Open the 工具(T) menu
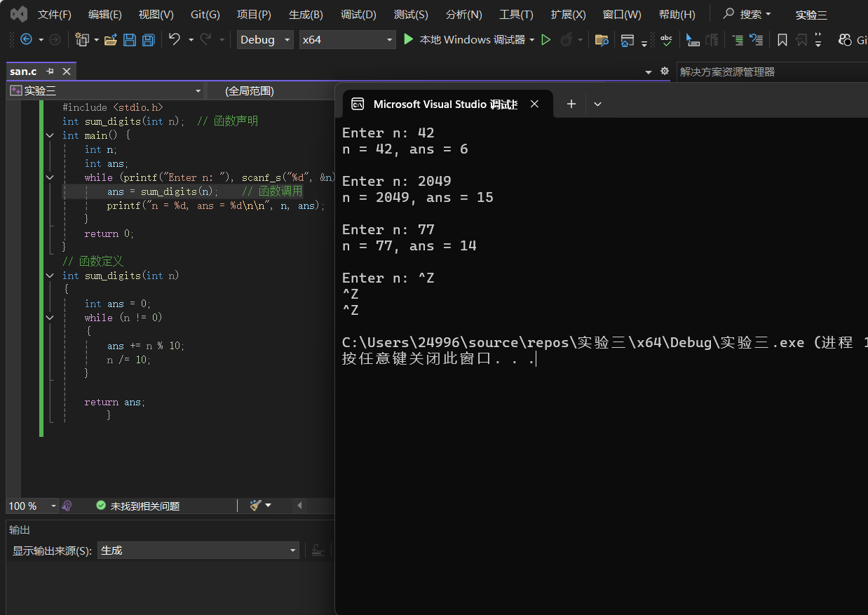 pyautogui.click(x=516, y=14)
